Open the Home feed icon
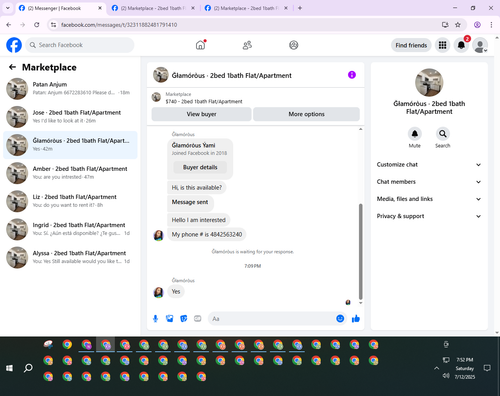The height and width of the screenshot is (396, 500). 200,45
